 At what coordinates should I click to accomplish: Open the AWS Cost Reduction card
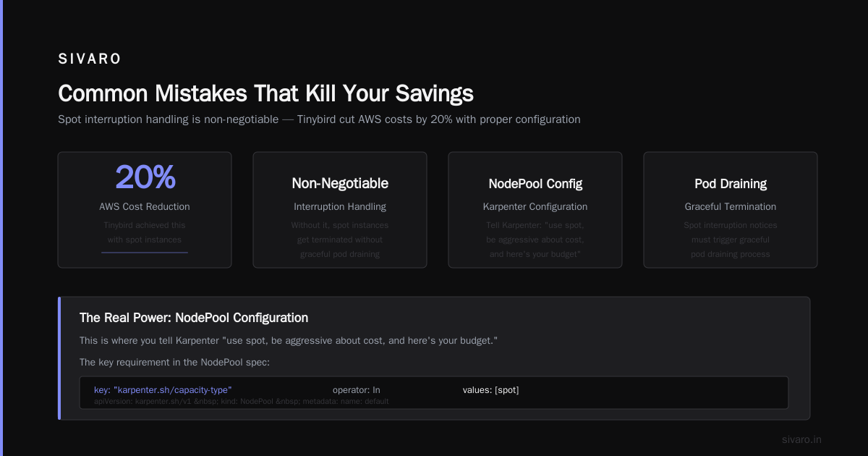click(x=145, y=210)
